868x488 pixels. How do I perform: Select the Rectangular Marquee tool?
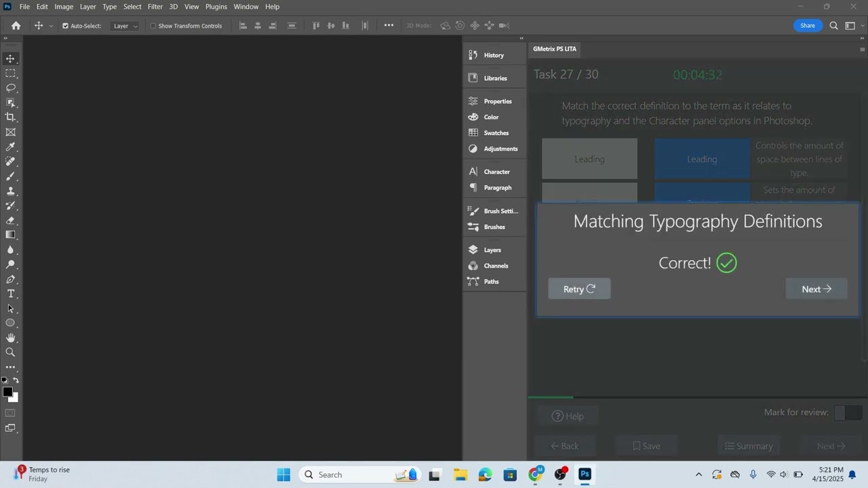coord(10,73)
